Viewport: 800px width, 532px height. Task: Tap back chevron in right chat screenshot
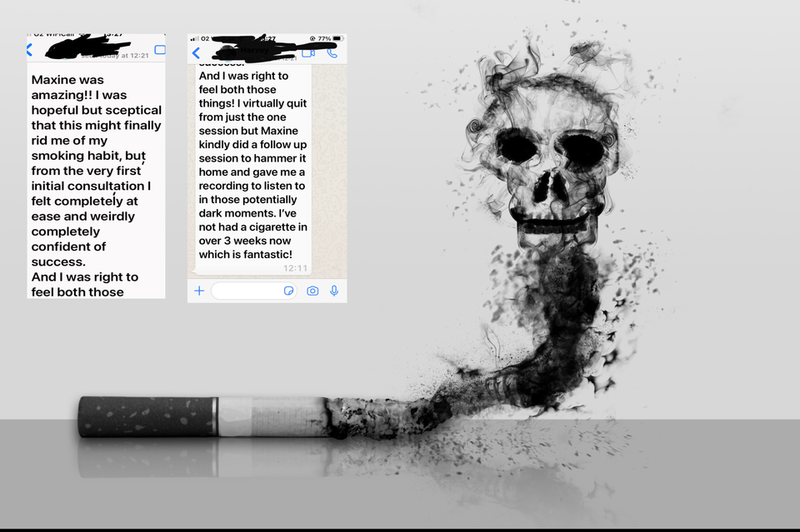click(197, 53)
